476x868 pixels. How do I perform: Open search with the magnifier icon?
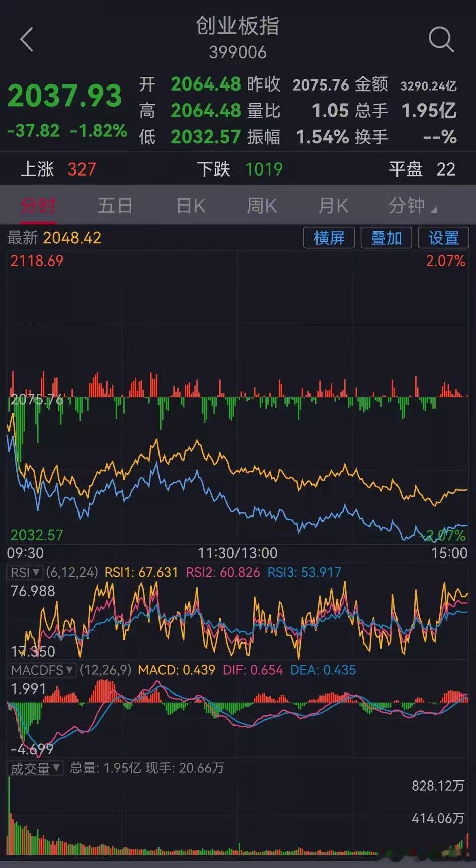coord(441,39)
